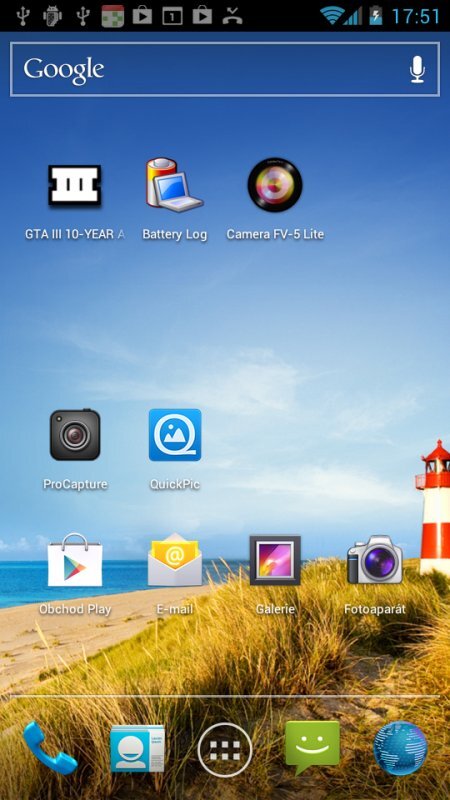The height and width of the screenshot is (800, 450).
Task: Open the Contacts app in the dock
Action: [137, 748]
